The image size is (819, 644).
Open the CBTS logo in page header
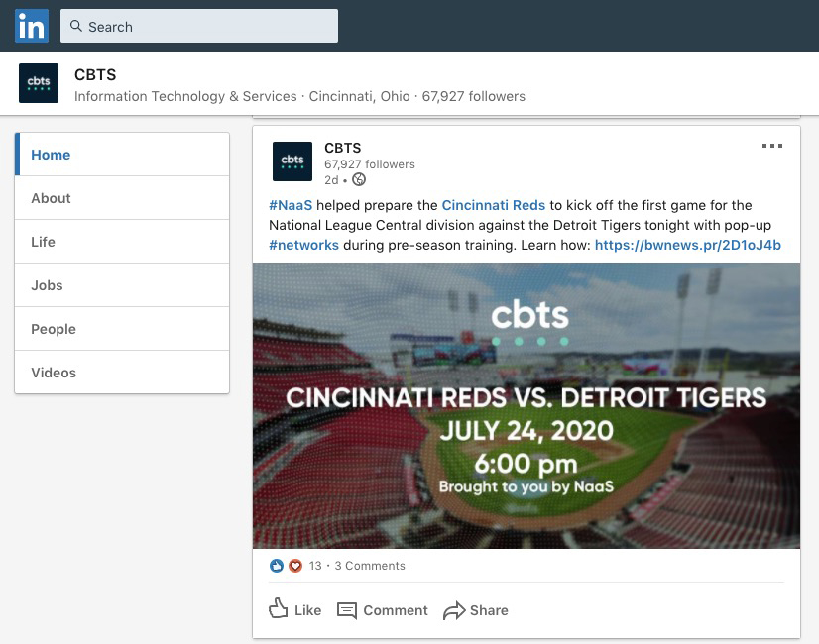click(39, 83)
